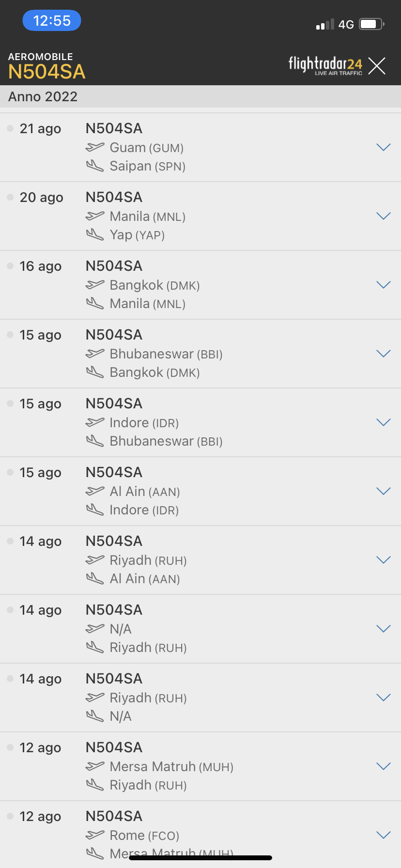Expand the Manila to Yap flight row
401x868 pixels.
(x=383, y=216)
